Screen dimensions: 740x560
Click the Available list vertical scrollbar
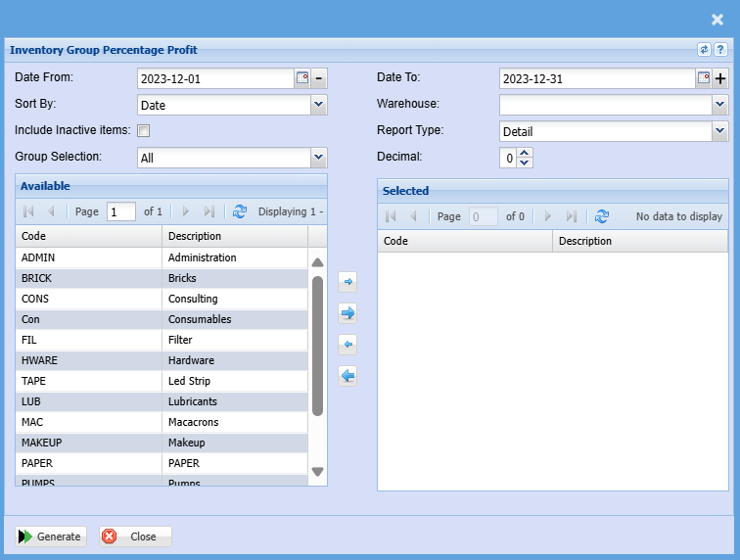[x=317, y=343]
